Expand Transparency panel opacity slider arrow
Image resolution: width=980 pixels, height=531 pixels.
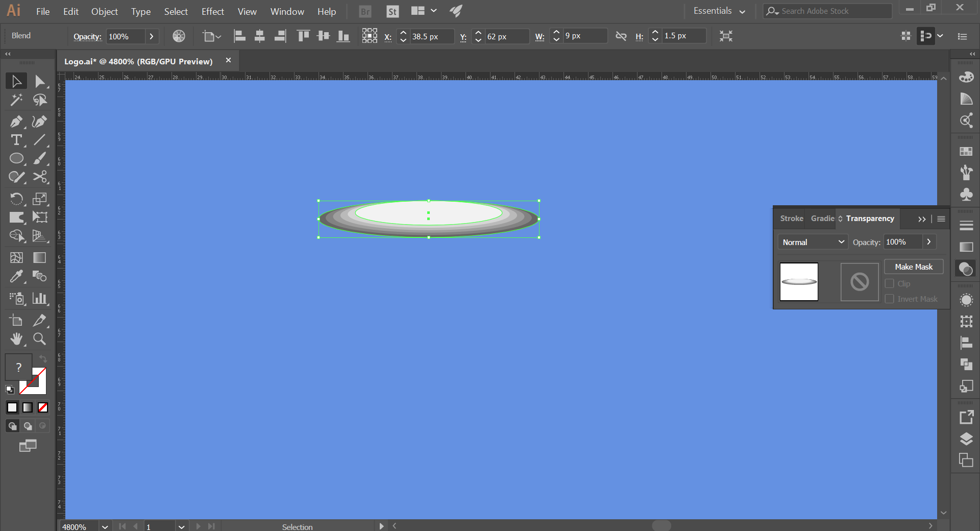929,242
